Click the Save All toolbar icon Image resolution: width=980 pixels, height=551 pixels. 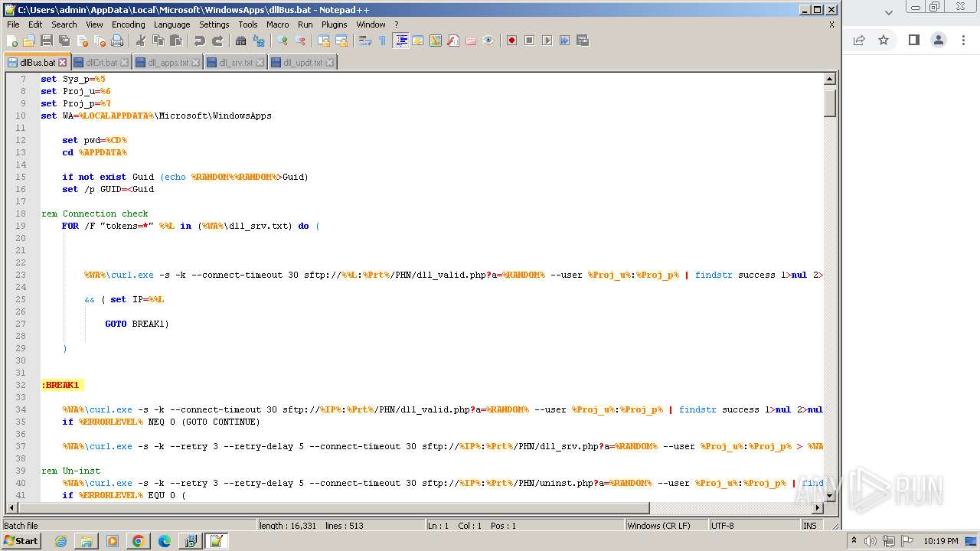pos(64,41)
